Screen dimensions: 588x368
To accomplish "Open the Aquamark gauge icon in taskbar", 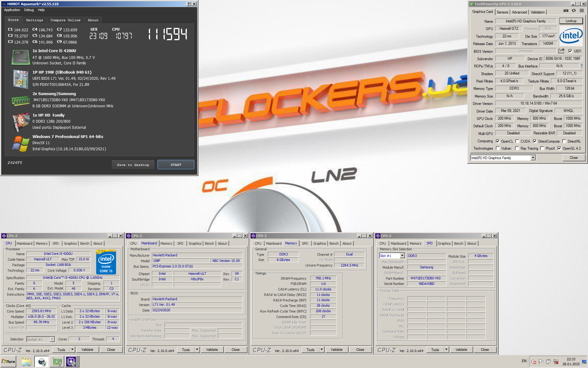I will (x=41, y=362).
